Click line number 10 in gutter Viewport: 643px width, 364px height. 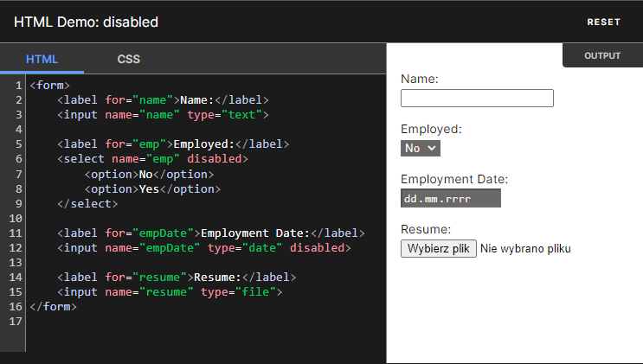coord(16,219)
